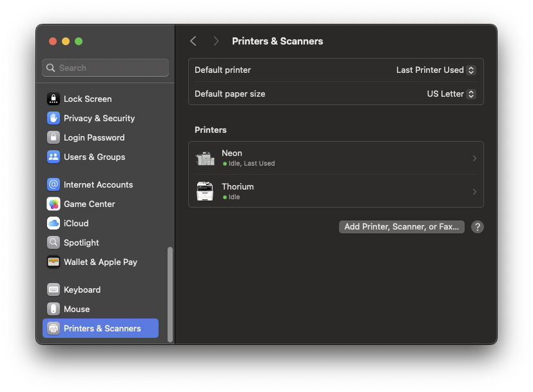Click the Login Password padlock icon
Viewport: 533px width, 392px height.
coord(53,138)
